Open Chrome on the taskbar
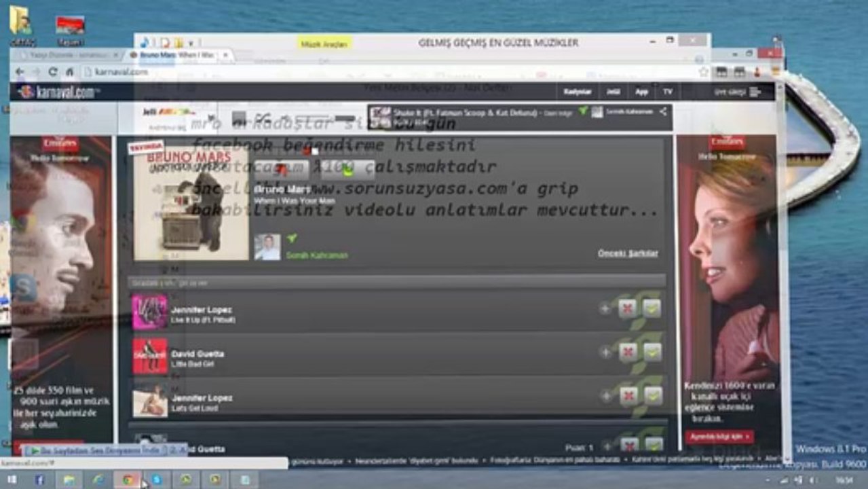 pos(127,479)
